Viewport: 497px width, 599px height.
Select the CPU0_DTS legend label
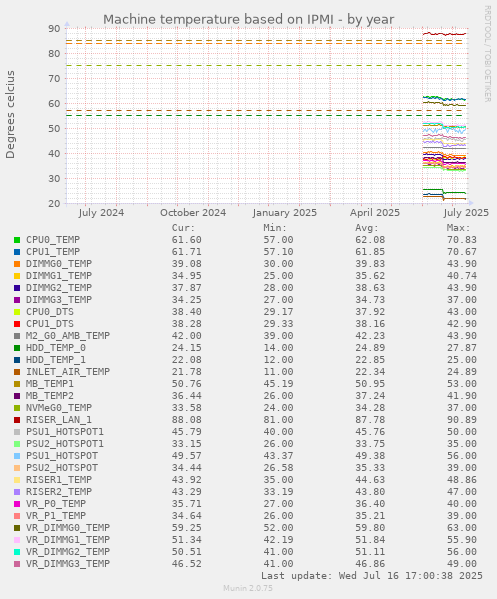[x=50, y=312]
